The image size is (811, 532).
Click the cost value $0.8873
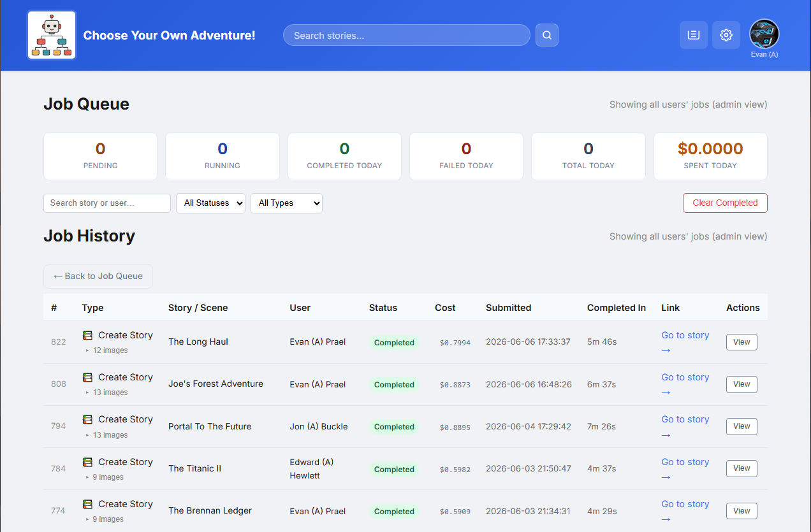(455, 385)
